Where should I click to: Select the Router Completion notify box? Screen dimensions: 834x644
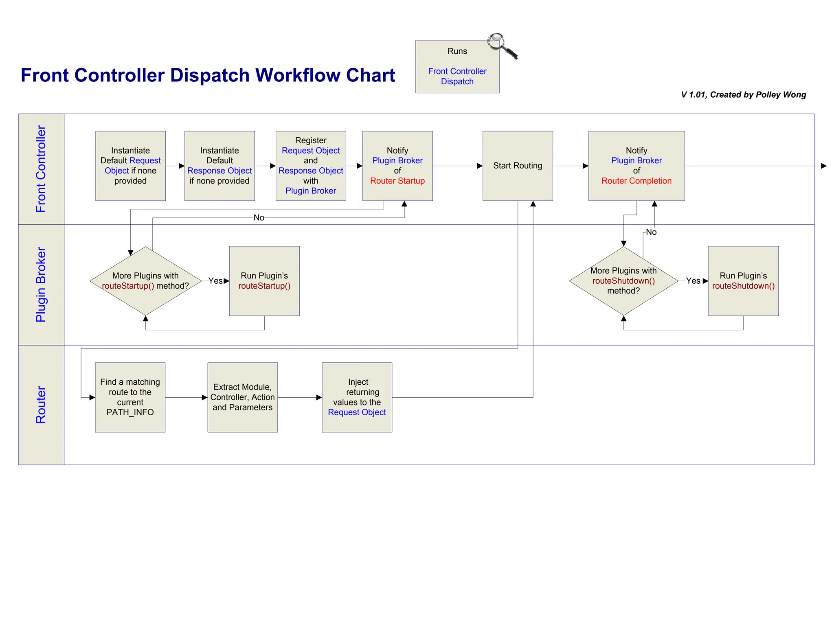[x=636, y=166]
